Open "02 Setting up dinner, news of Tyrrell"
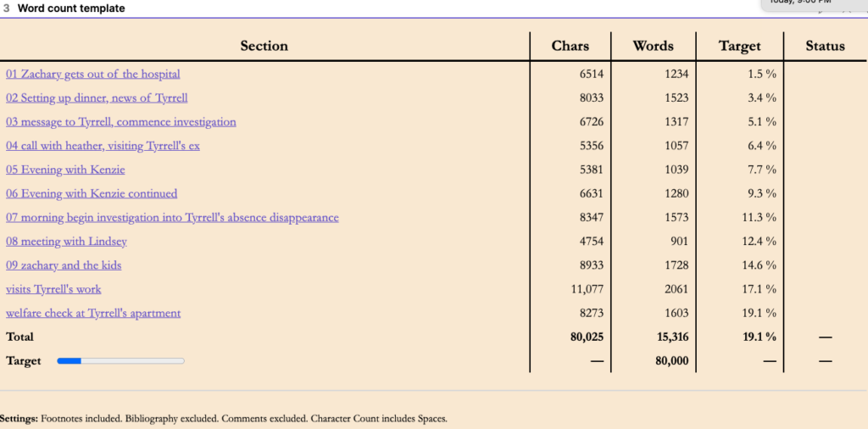Image resolution: width=868 pixels, height=429 pixels. tap(97, 97)
